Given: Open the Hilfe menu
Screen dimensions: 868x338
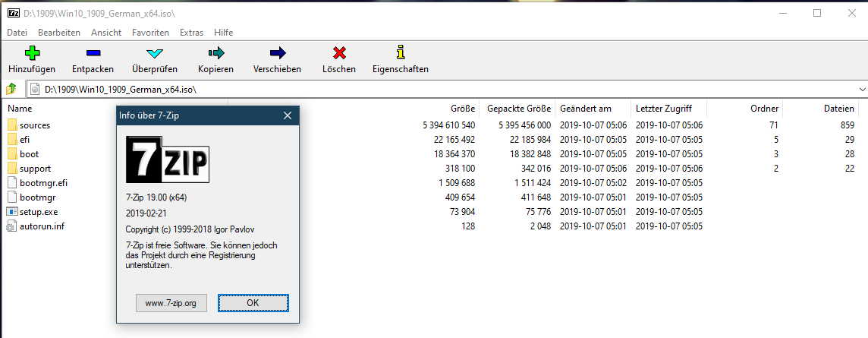Looking at the screenshot, I should 224,33.
